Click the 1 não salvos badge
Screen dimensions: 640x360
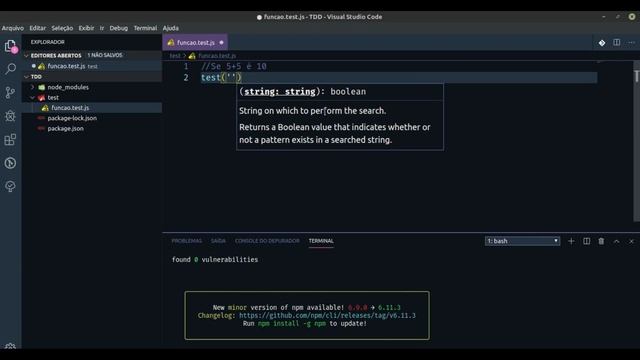105,55
